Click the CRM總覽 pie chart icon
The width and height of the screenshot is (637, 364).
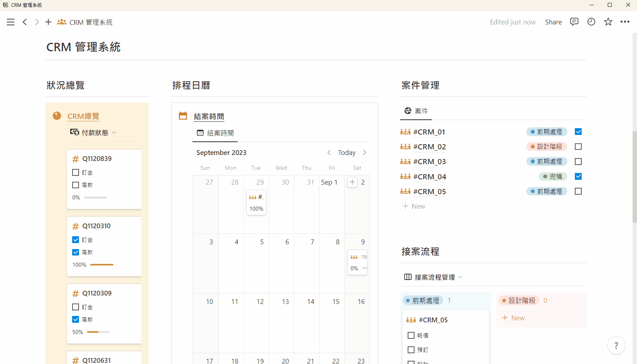[57, 116]
